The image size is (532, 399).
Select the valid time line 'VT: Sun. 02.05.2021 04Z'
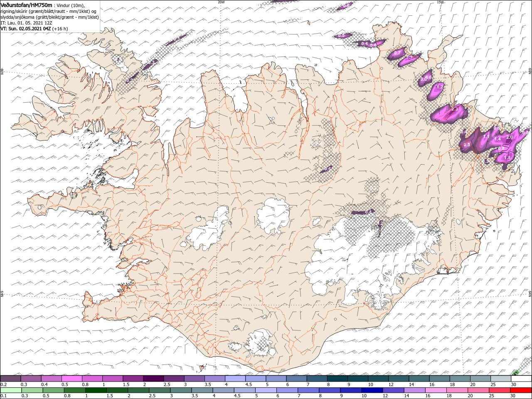pyautogui.click(x=25, y=29)
